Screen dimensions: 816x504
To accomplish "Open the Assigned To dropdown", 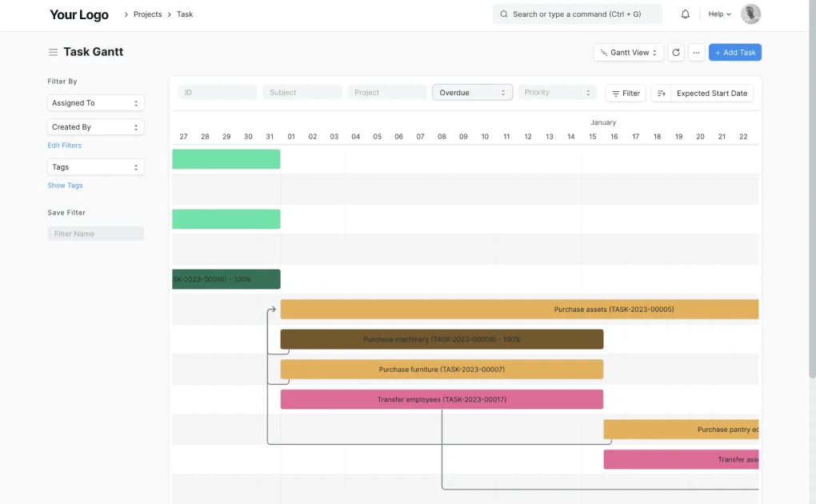I will pyautogui.click(x=95, y=102).
